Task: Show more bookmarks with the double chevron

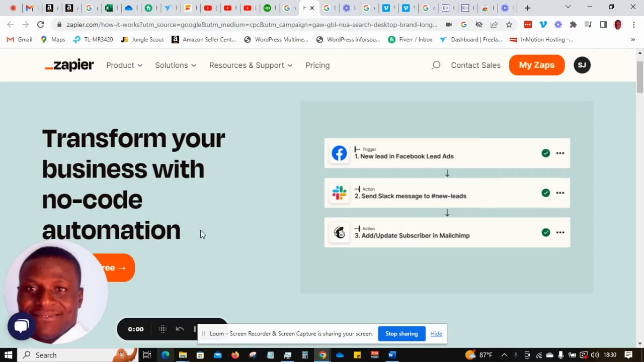Action: (633, 40)
